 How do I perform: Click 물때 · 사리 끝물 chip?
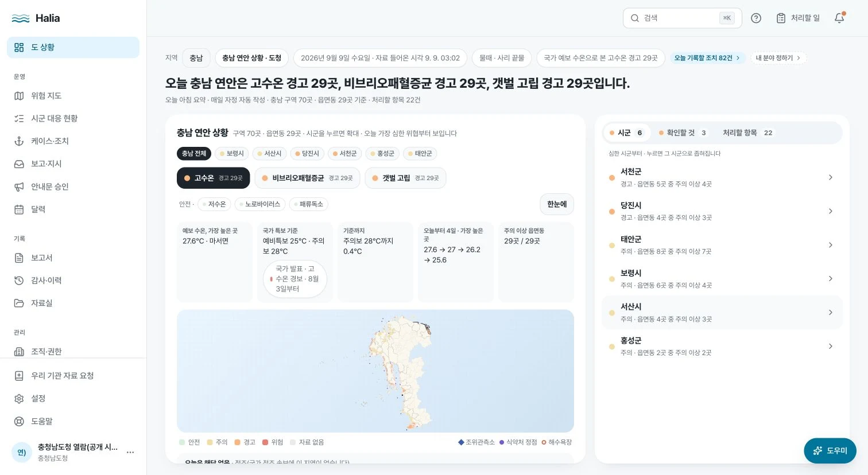point(502,58)
